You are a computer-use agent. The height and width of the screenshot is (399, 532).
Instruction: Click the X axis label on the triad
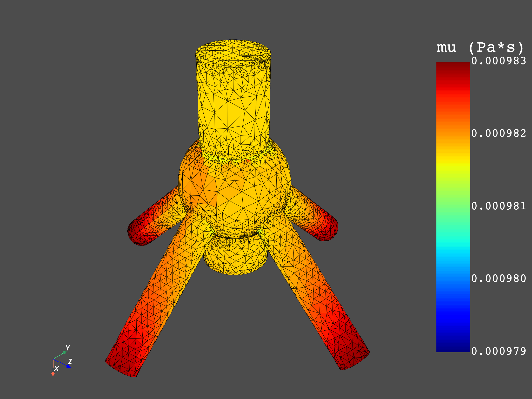(x=56, y=368)
